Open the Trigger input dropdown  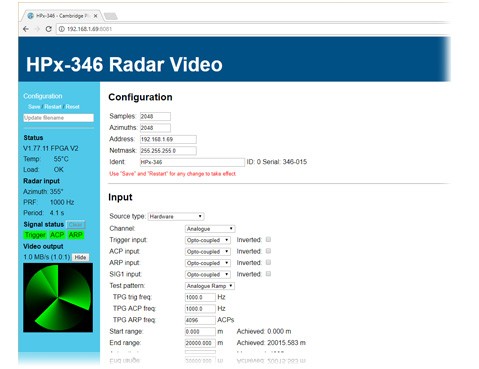point(208,240)
